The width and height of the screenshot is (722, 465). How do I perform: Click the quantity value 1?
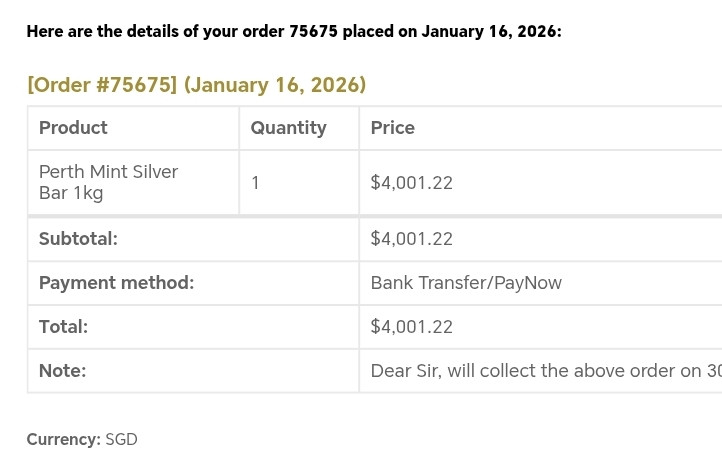click(256, 183)
